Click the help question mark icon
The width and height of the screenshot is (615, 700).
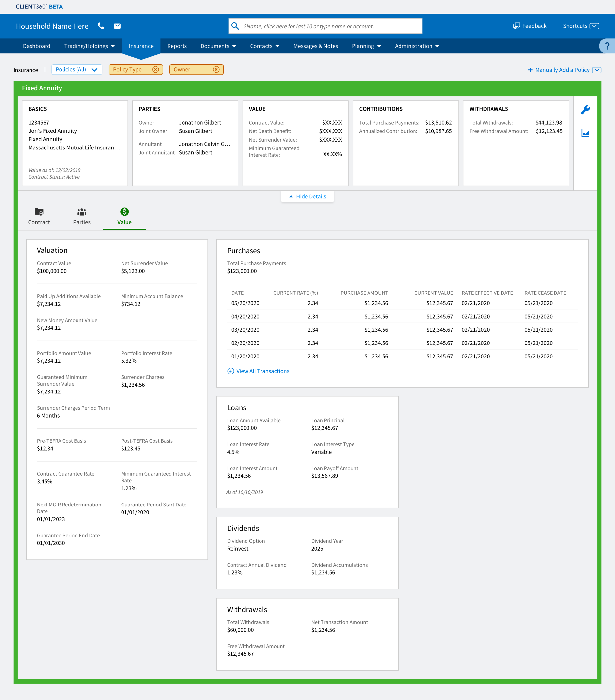(607, 46)
